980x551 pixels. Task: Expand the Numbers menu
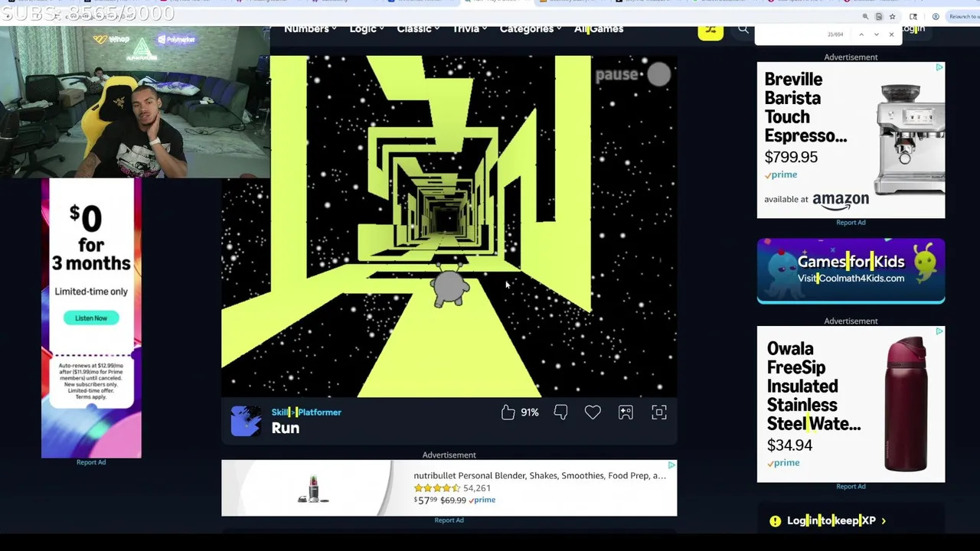pyautogui.click(x=310, y=29)
